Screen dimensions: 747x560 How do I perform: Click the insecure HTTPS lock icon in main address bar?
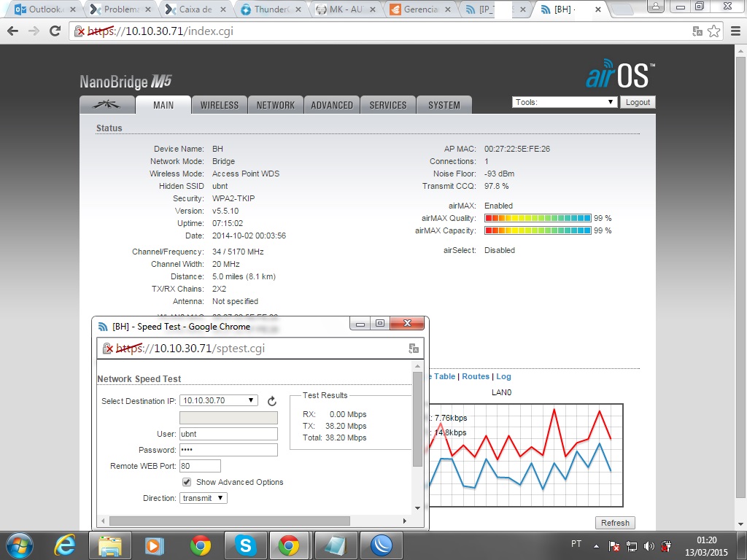click(x=79, y=31)
